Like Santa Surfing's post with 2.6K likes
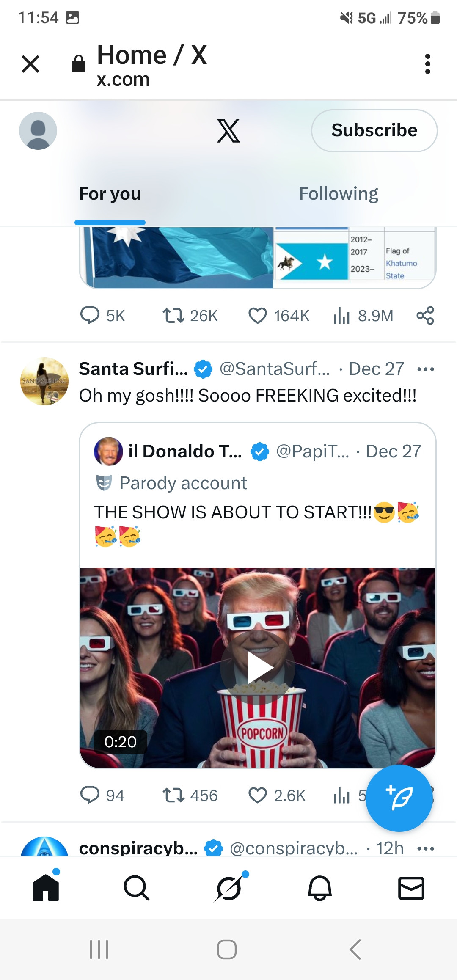This screenshot has height=980, width=457. point(258,795)
